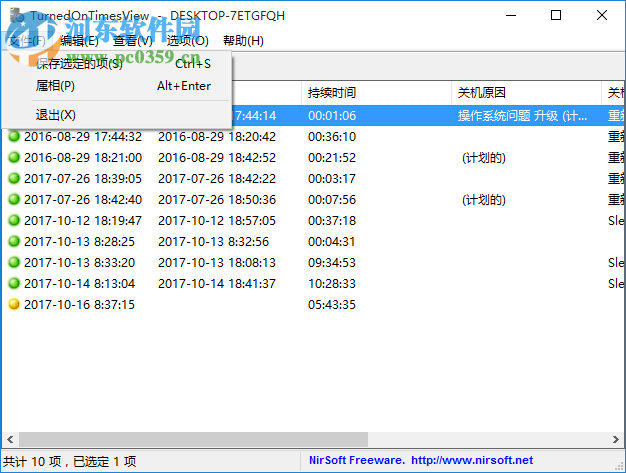626x473 pixels.
Task: Open the 帮助(H) menu
Action: (x=243, y=41)
